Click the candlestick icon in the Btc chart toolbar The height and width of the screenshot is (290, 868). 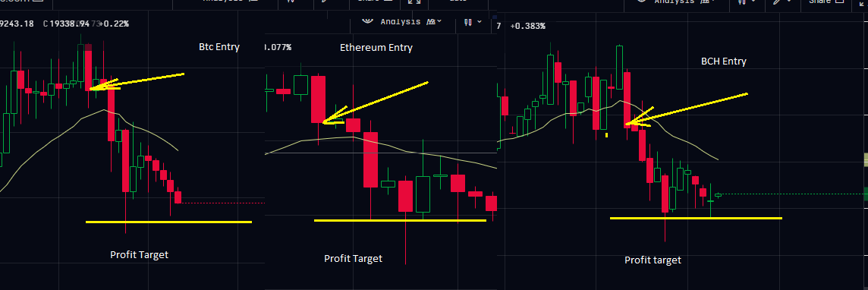[291, 2]
